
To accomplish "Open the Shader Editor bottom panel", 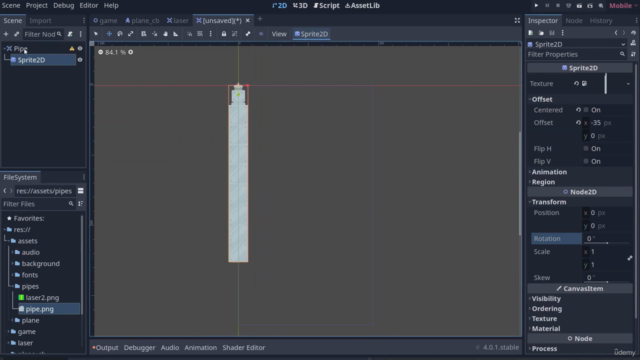I will point(244,348).
